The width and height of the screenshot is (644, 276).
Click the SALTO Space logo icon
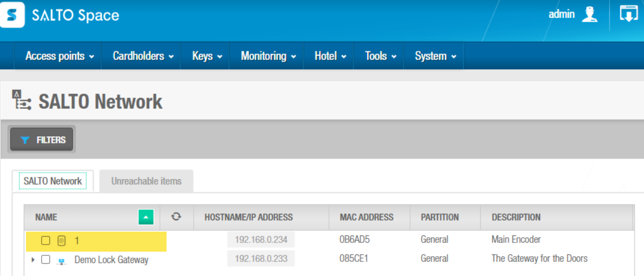pos(12,15)
